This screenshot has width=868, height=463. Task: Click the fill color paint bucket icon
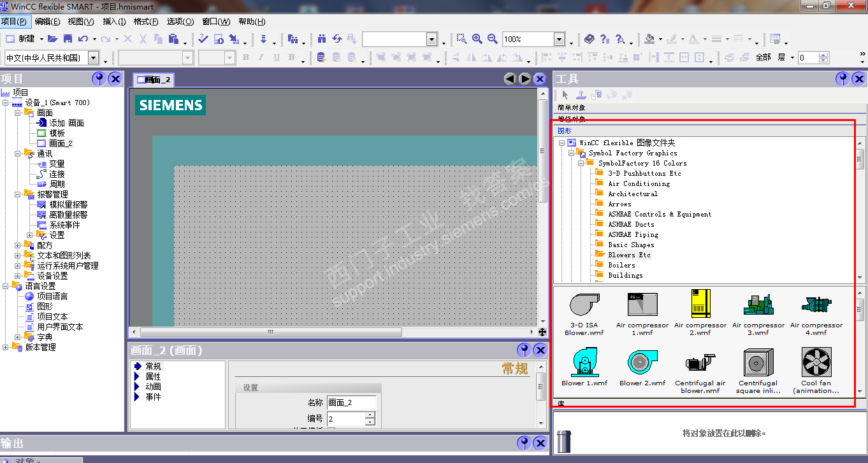[x=649, y=39]
